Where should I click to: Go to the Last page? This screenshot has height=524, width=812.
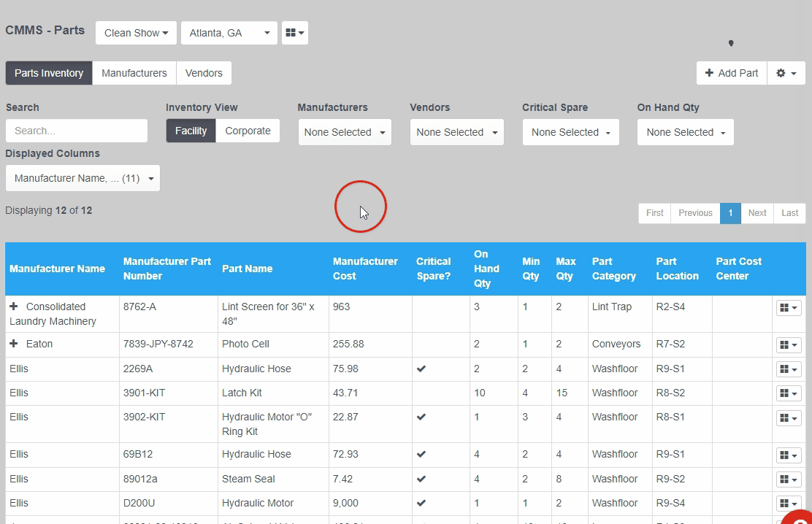point(790,213)
